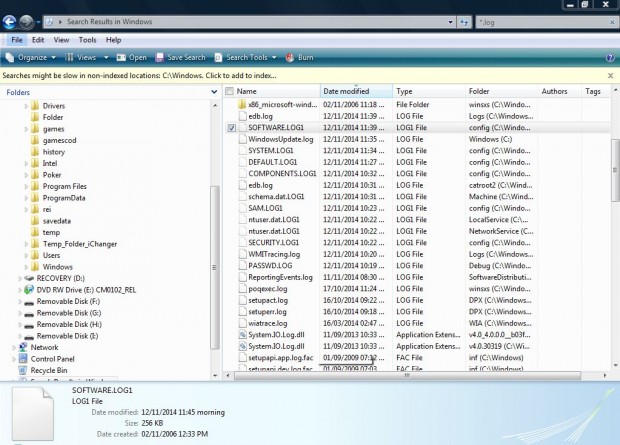
Task: Dismiss the non-indexed locations info bar
Action: tap(611, 76)
